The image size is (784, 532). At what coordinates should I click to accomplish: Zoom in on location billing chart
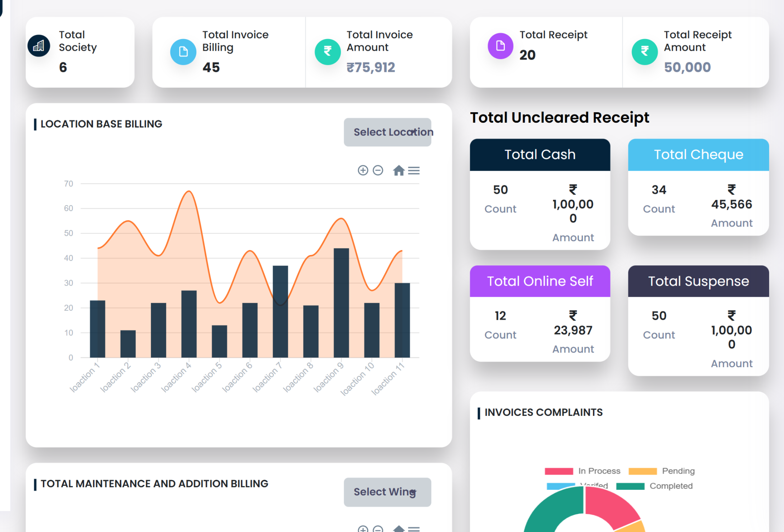[x=363, y=170]
